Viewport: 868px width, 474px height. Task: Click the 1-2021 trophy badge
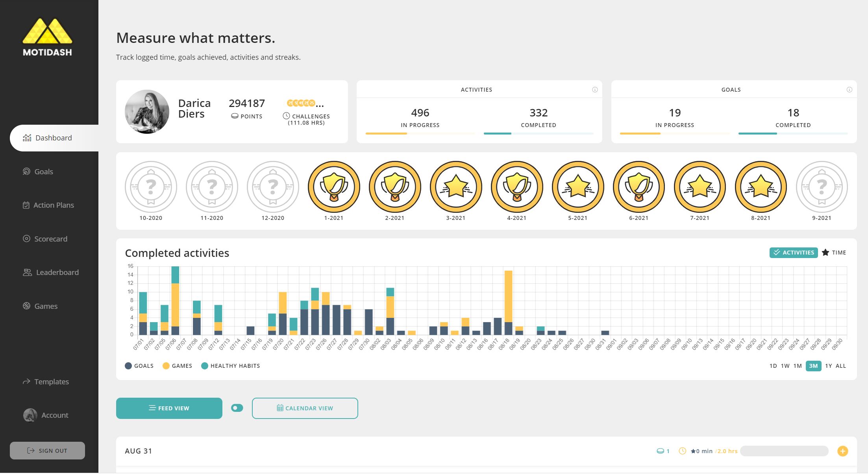pyautogui.click(x=334, y=187)
